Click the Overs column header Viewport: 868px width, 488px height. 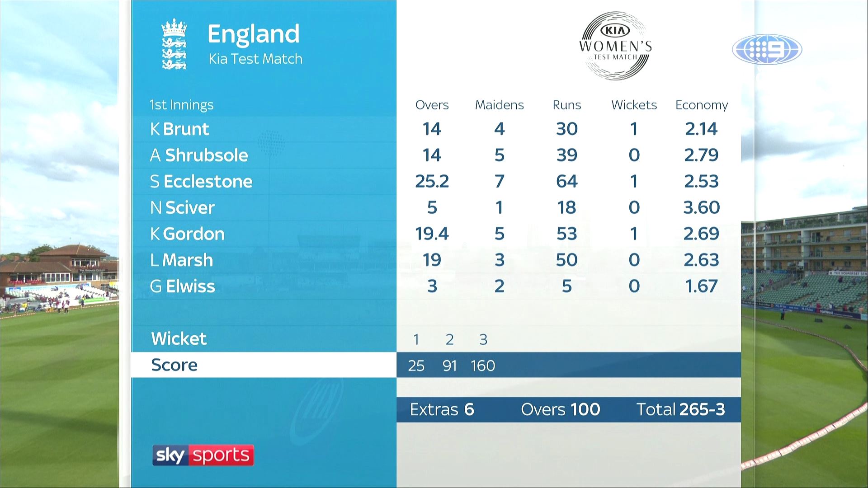pos(432,105)
